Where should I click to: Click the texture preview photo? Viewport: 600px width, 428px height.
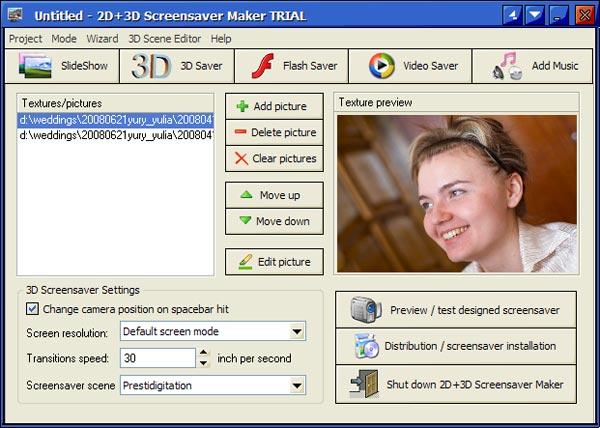click(x=457, y=194)
